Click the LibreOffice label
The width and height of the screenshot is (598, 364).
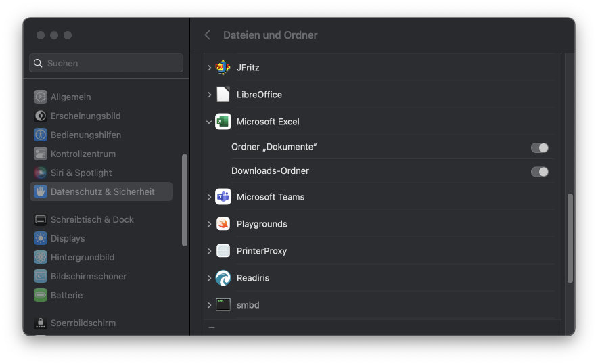point(259,95)
